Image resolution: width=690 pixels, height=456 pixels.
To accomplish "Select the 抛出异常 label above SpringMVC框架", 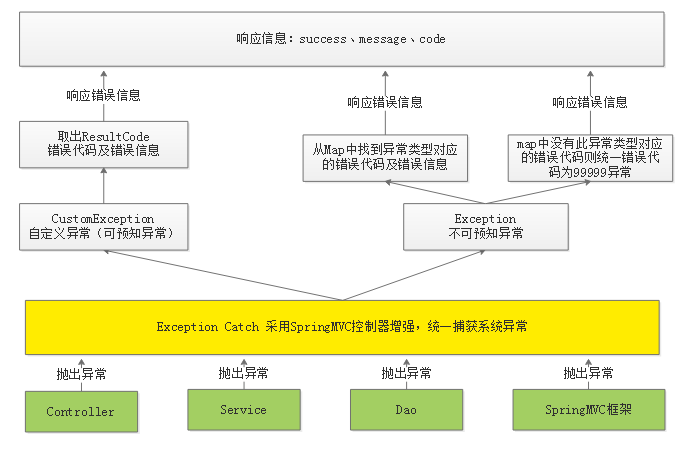I will click(x=588, y=373).
